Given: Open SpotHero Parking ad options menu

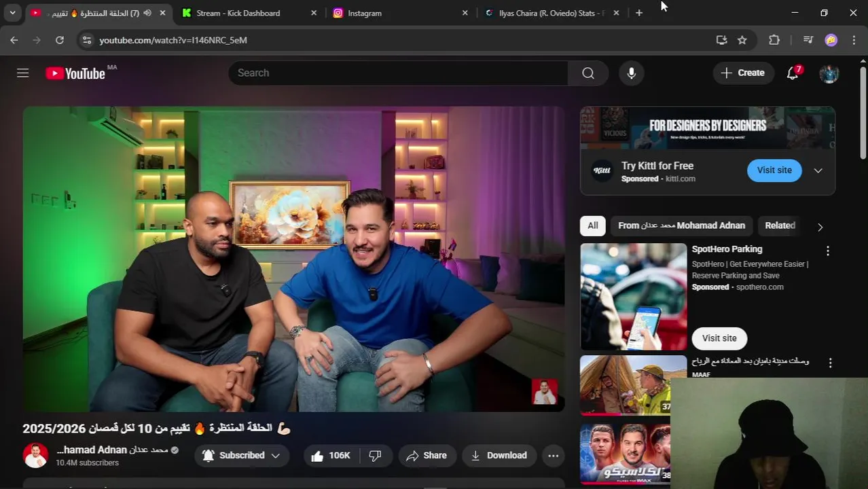Looking at the screenshot, I should [827, 251].
